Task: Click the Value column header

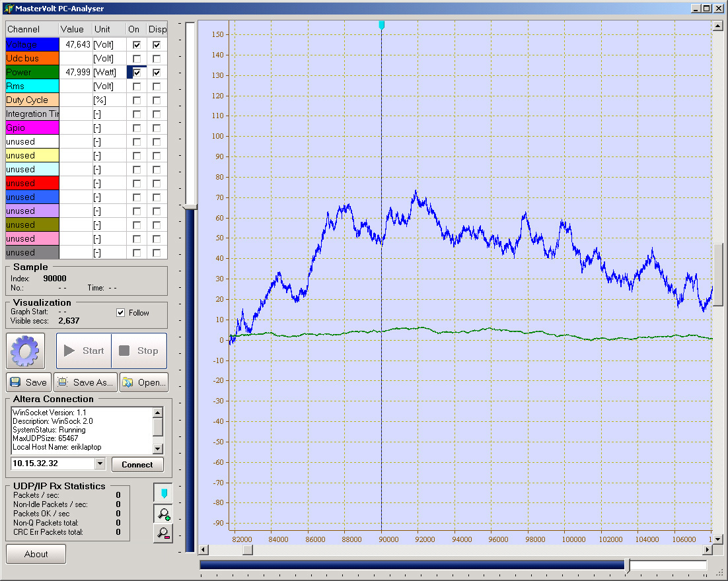Action: [76, 29]
